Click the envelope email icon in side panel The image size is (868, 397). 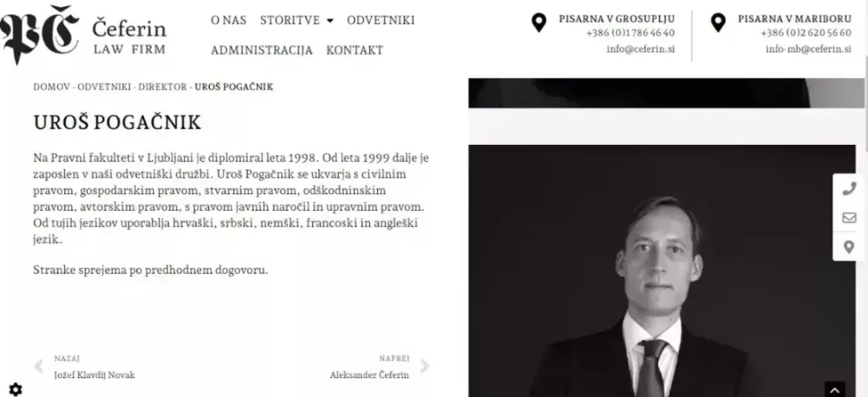pos(848,217)
